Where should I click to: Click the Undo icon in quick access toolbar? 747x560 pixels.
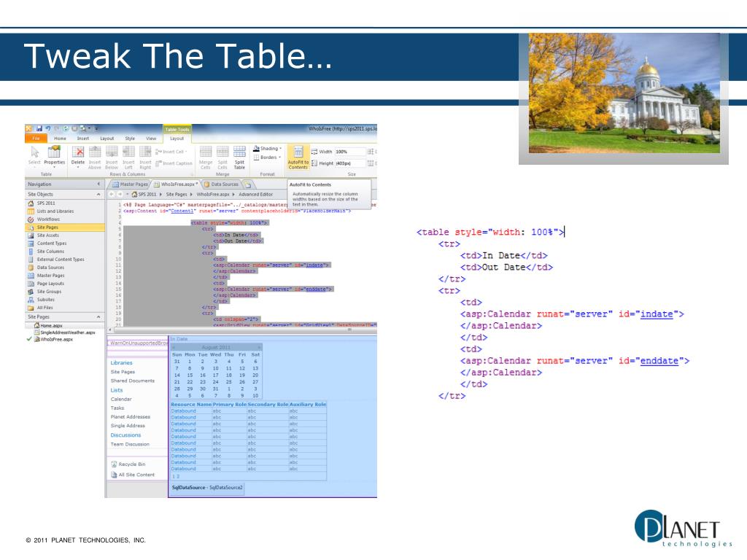[x=47, y=128]
